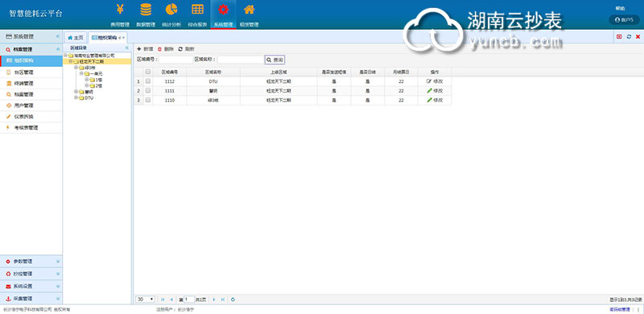The image size is (644, 314).
Task: Open the yen-symbol 费用管理 module
Action: click(120, 9)
